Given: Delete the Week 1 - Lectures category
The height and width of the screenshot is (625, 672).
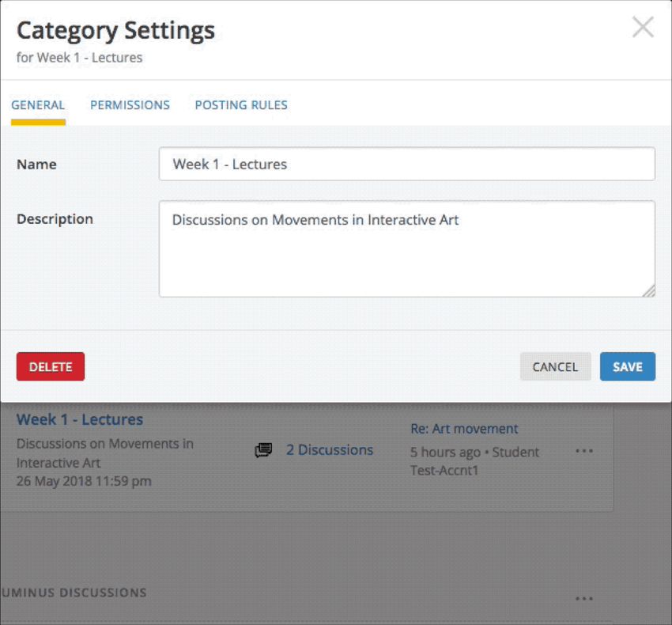Looking at the screenshot, I should coord(51,367).
